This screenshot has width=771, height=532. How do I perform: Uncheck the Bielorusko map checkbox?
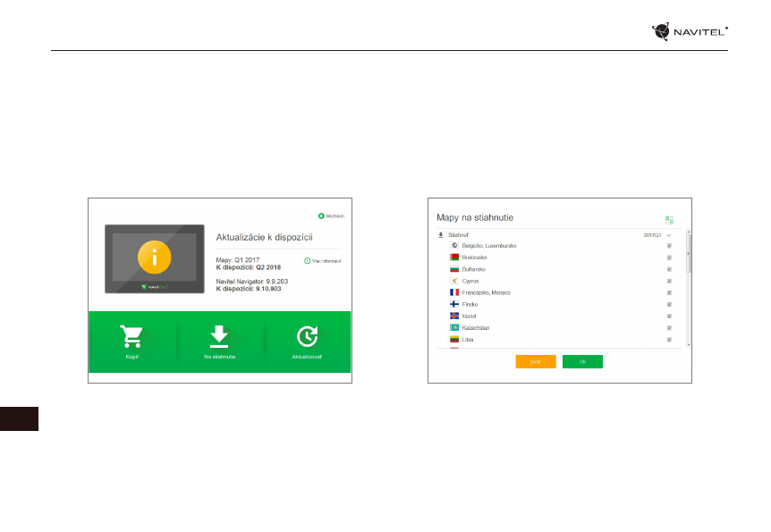pyautogui.click(x=669, y=258)
